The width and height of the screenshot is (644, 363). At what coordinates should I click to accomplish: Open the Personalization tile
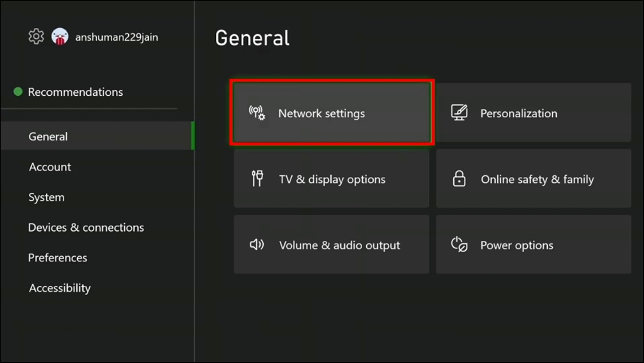533,113
